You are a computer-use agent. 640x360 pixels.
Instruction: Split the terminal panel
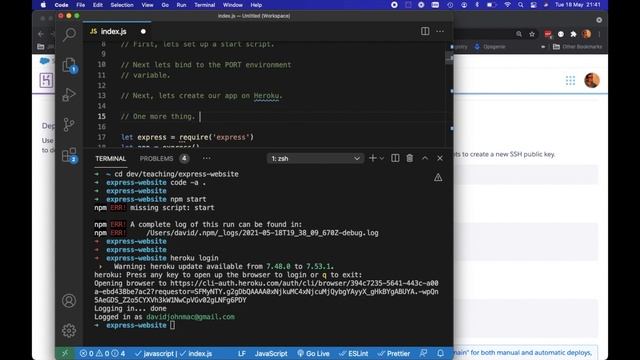coord(395,158)
